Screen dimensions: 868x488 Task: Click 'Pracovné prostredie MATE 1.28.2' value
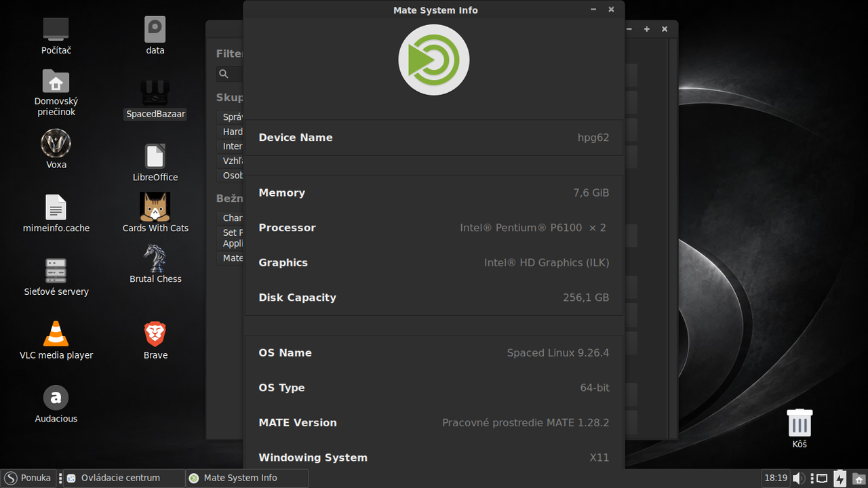[526, 423]
